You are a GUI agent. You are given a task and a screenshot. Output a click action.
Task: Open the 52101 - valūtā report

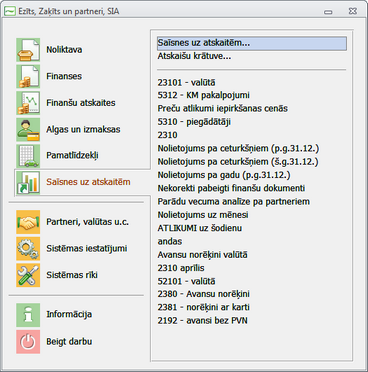186,281
